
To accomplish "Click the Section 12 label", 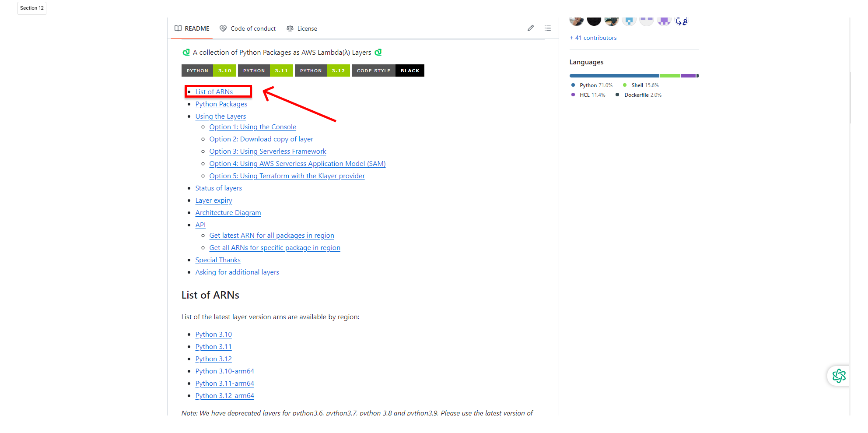I will tap(32, 8).
